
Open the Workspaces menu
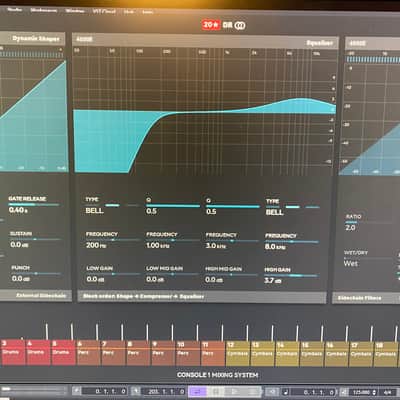click(43, 10)
